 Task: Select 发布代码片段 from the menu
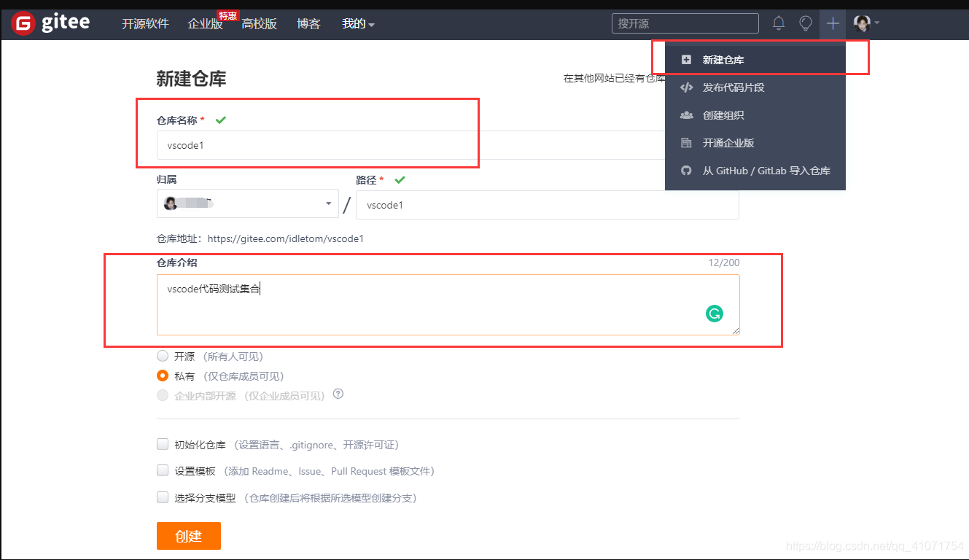tap(734, 87)
